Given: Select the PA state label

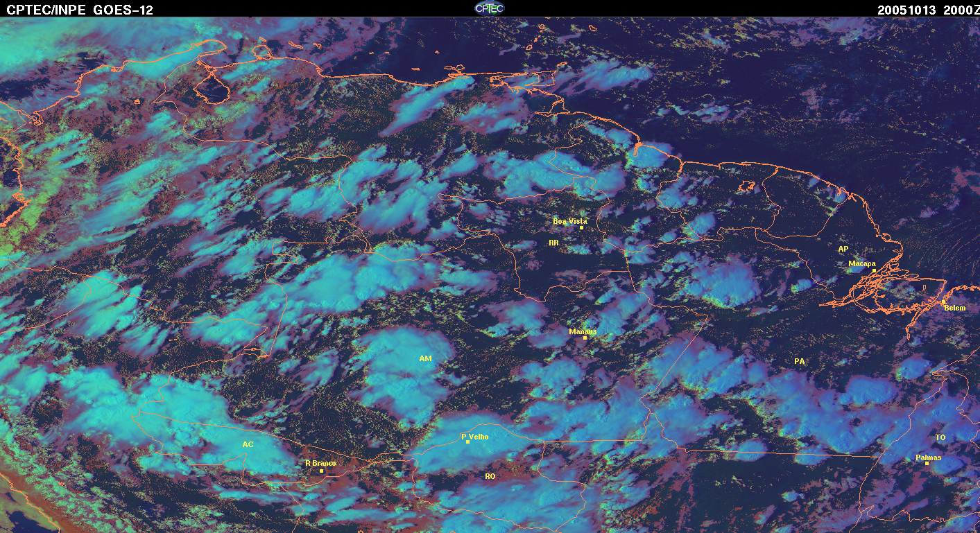Looking at the screenshot, I should (x=800, y=361).
